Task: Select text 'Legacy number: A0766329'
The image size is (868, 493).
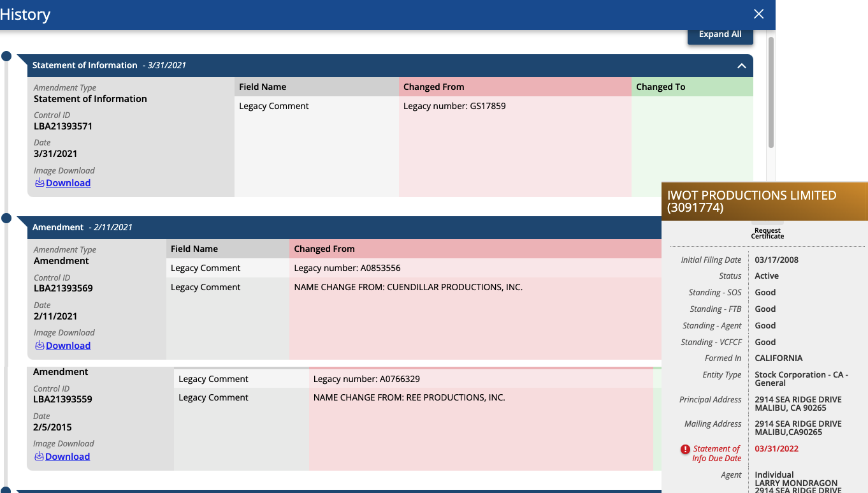Action: click(x=366, y=379)
